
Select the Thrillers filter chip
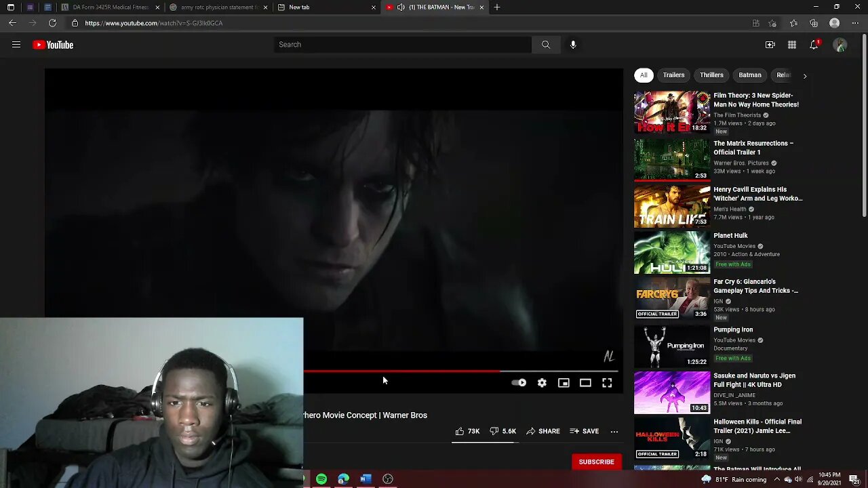click(x=711, y=75)
